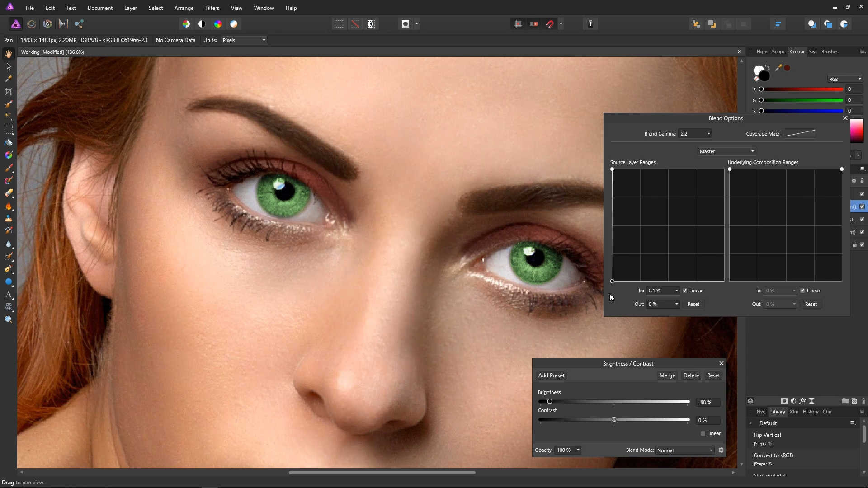Screen dimensions: 868x488
Task: Click the Contrast slider handle
Action: coord(614,420)
